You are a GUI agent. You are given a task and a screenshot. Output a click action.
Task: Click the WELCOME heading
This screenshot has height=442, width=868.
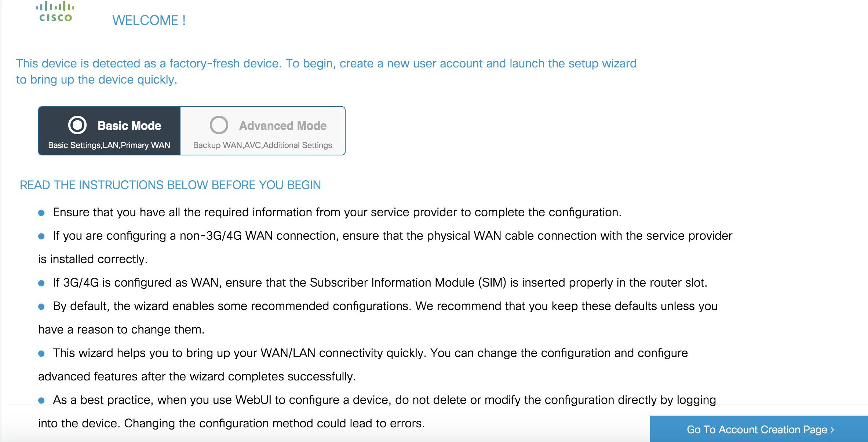[149, 20]
